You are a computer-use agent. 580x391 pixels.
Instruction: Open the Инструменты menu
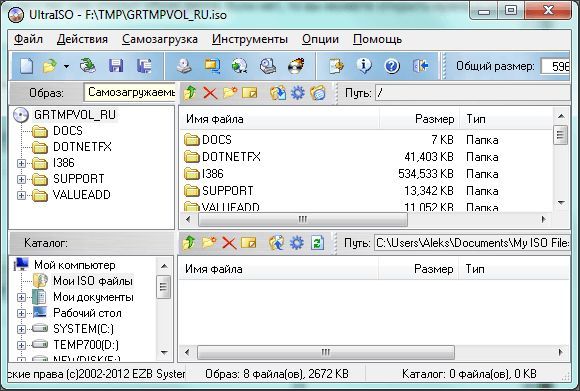click(x=250, y=39)
